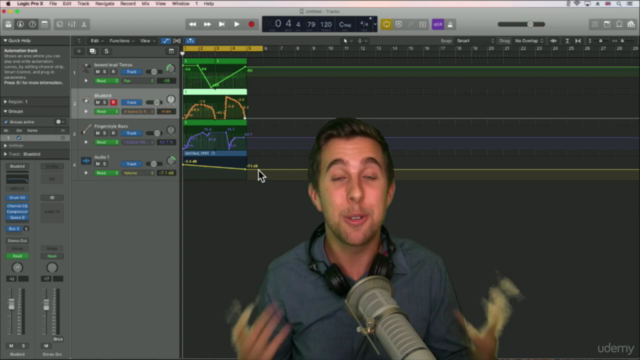Toggle Show Automation button
The image size is (640, 360).
coord(165,41)
